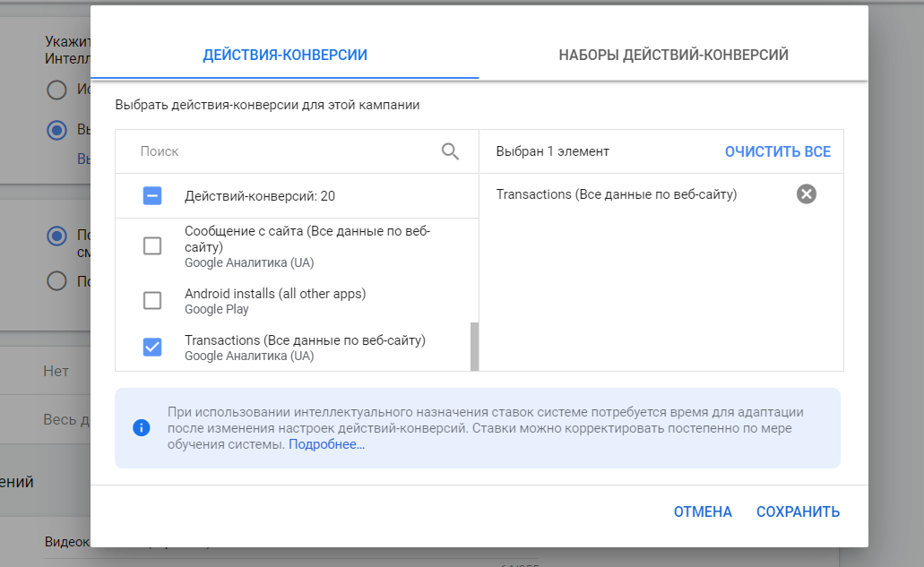The image size is (924, 567).
Task: Click the Очистить все button
Action: 777,151
